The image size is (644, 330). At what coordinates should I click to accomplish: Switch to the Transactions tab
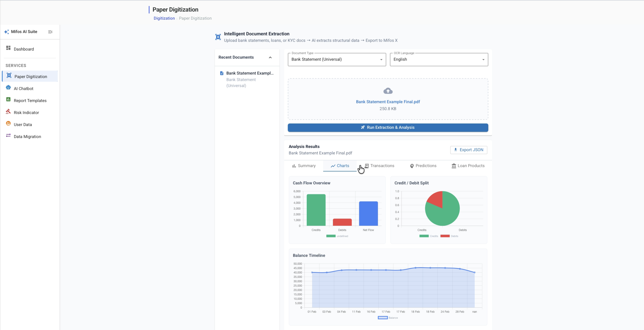(x=379, y=166)
